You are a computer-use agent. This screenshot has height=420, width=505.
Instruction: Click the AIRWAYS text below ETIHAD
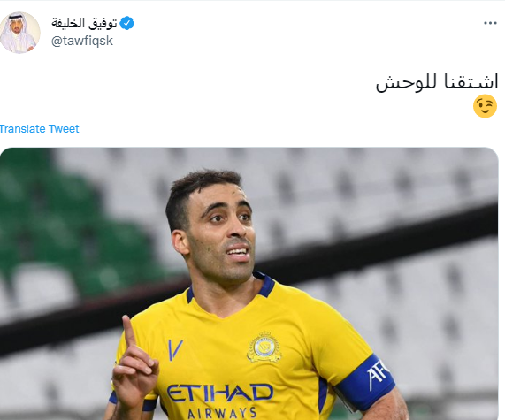[x=222, y=413]
